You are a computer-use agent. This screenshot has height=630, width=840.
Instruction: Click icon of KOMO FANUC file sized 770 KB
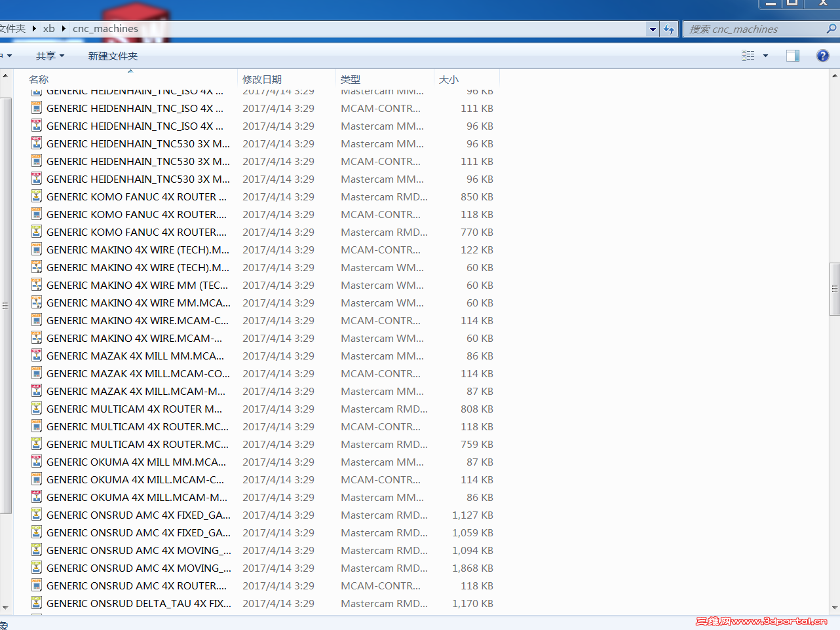pos(37,232)
